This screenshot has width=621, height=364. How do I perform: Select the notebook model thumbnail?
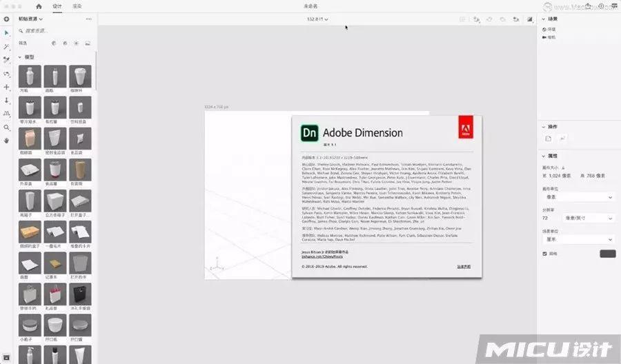click(x=55, y=263)
